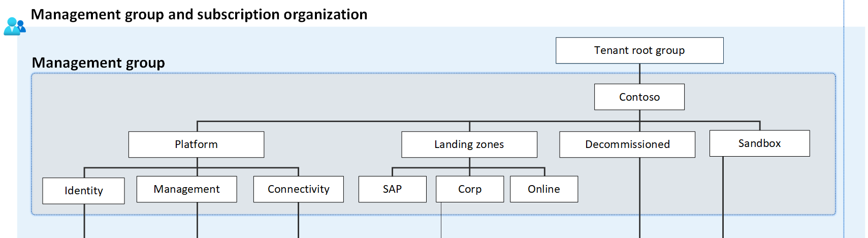Select the Decommissioned box
This screenshot has width=868, height=238.
(627, 144)
